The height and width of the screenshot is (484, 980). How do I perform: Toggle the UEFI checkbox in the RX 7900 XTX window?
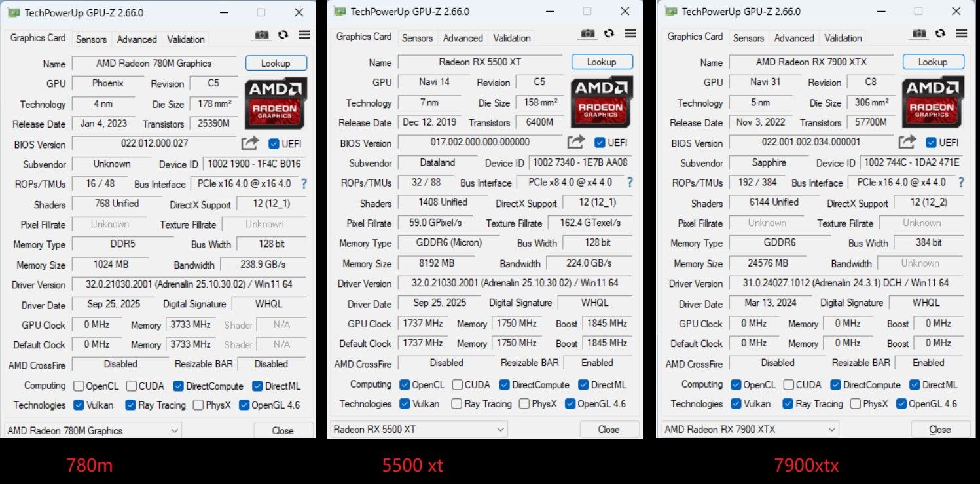click(x=931, y=143)
